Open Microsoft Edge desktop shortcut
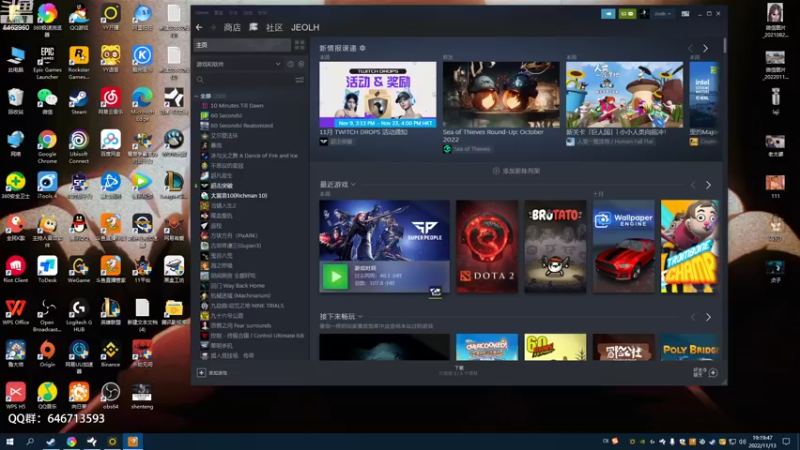This screenshot has width=800, height=450. click(x=142, y=105)
